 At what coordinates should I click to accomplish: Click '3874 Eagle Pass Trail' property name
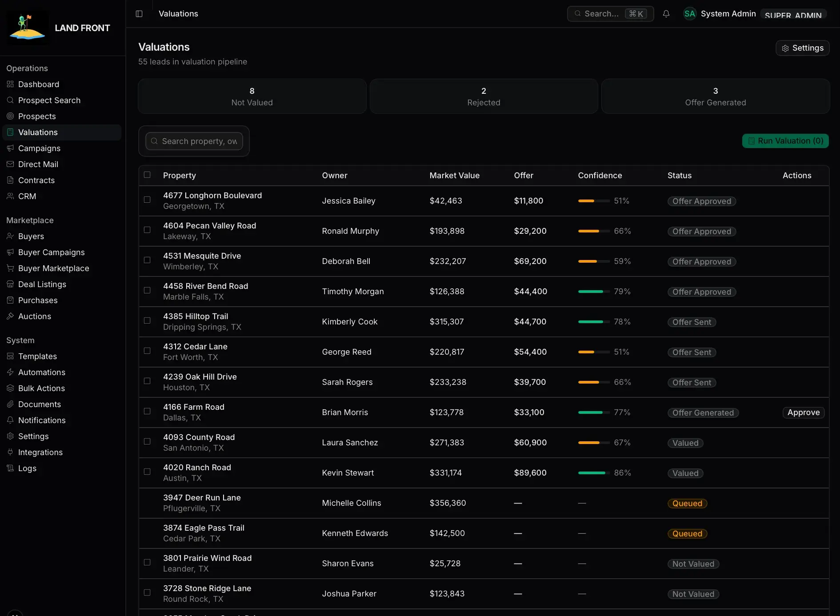[x=204, y=528]
